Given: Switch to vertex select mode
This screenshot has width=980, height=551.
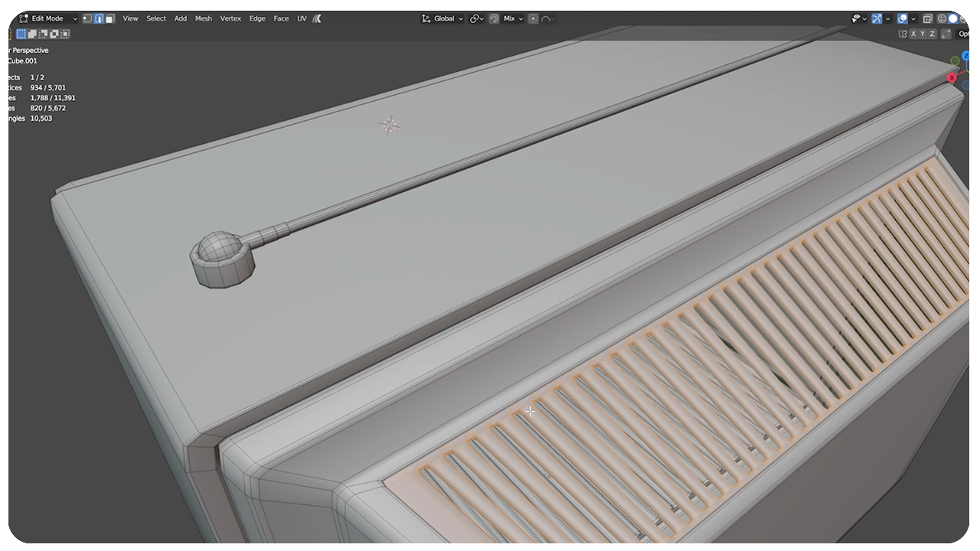Looking at the screenshot, I should (x=87, y=18).
